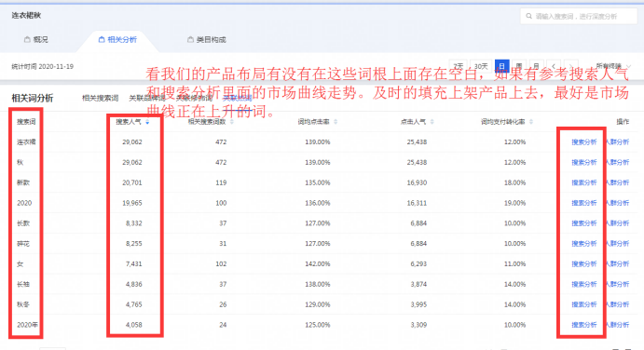
Task: Switch to 相关分析 tab
Action: coord(117,40)
